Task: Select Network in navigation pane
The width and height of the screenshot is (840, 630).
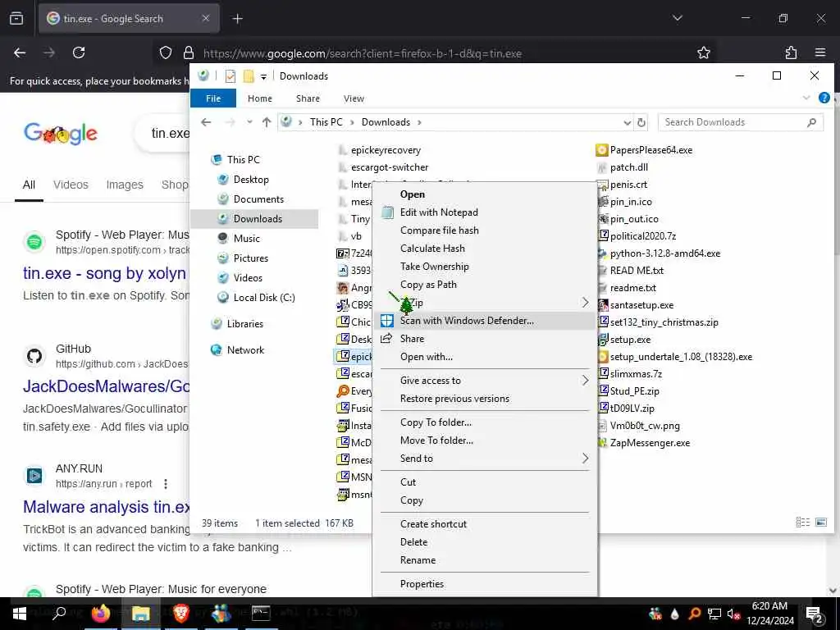Action: 244,350
